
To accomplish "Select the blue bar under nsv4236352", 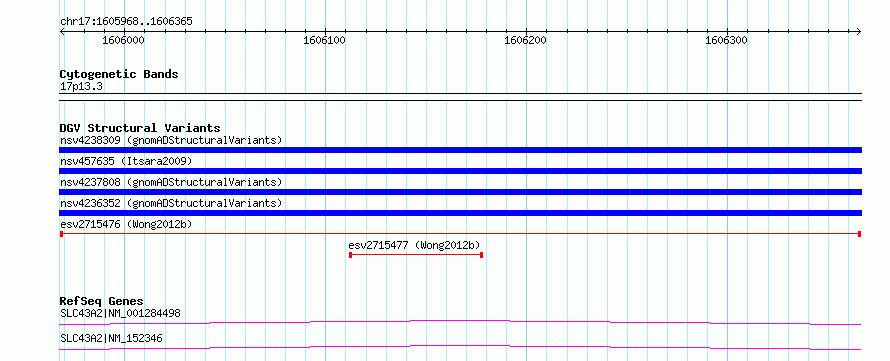I will click(460, 213).
